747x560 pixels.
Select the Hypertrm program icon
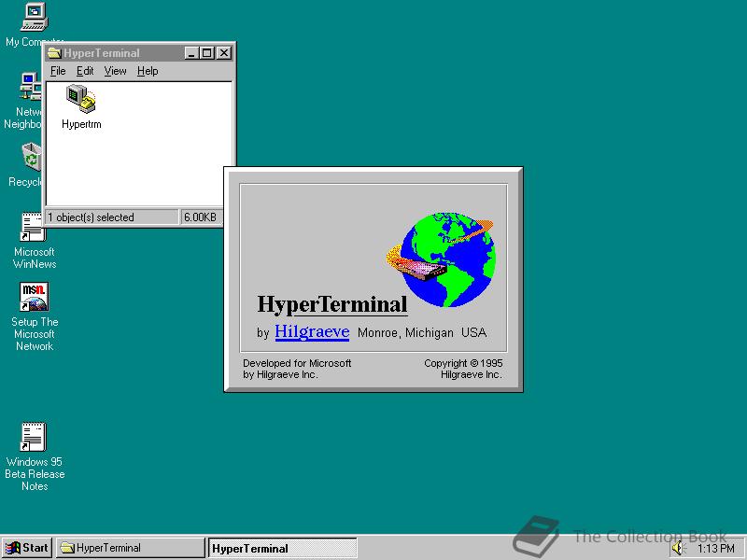point(81,99)
